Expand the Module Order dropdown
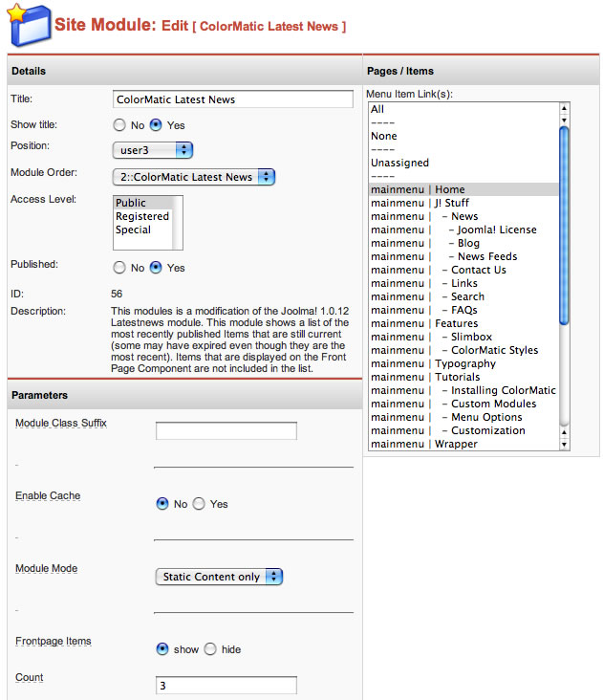The height and width of the screenshot is (700, 603). tap(193, 177)
